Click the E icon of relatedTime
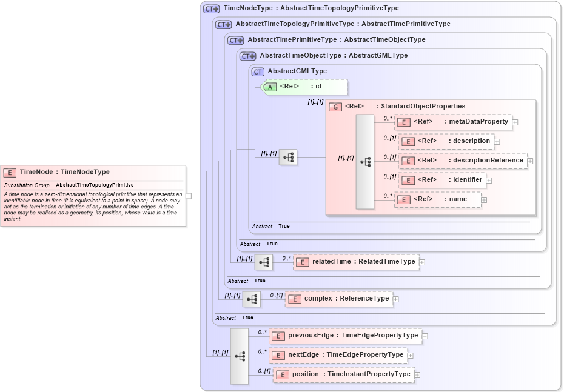 [302, 262]
